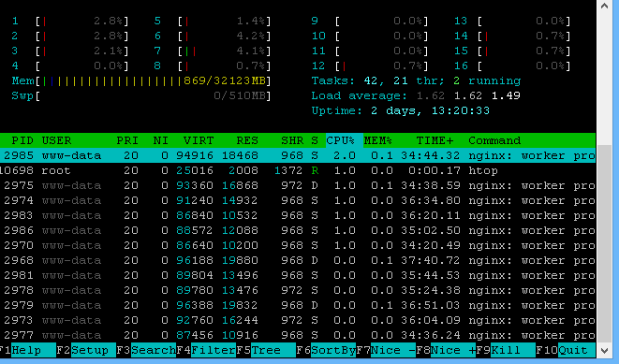Click the F1 Help function key label
619x364 pixels.
coord(27,350)
